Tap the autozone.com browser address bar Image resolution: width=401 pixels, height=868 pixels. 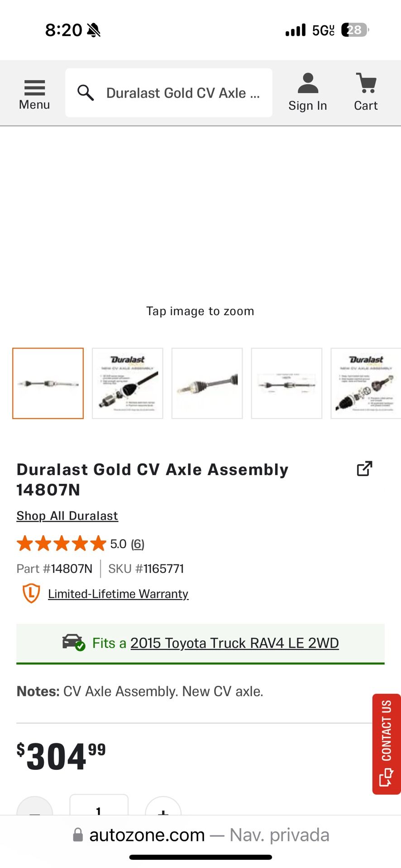click(200, 835)
